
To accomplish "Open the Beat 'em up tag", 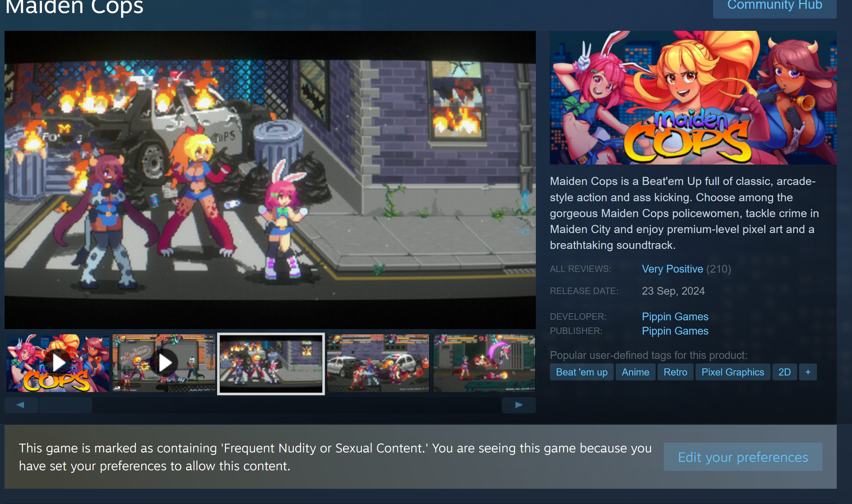I will click(581, 372).
